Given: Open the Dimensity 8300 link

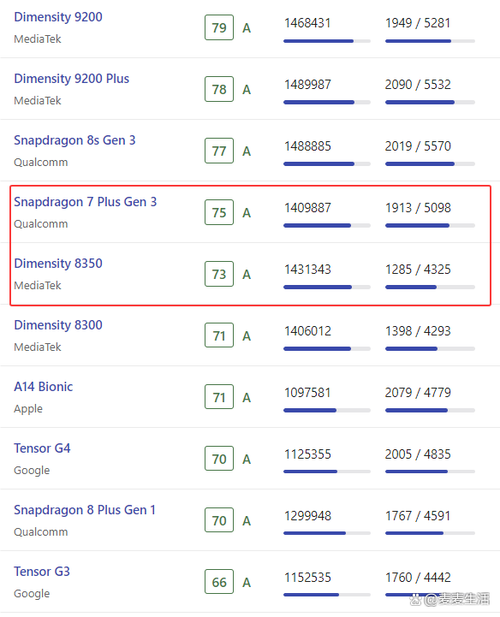Looking at the screenshot, I should click(58, 325).
